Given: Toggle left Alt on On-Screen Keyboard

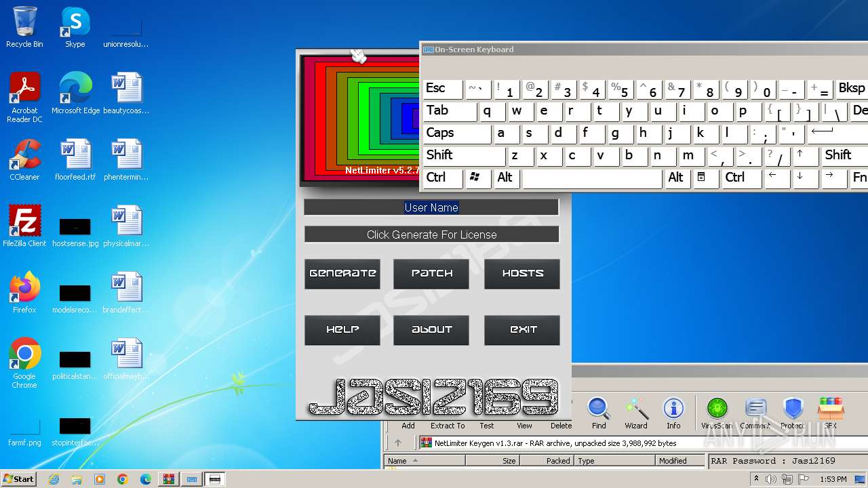Looking at the screenshot, I should pos(507,178).
